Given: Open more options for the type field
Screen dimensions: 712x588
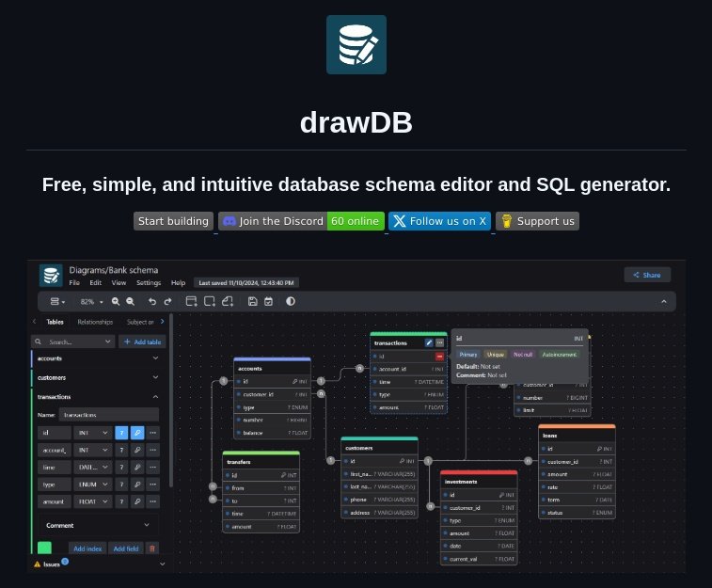Looking at the screenshot, I should (153, 485).
